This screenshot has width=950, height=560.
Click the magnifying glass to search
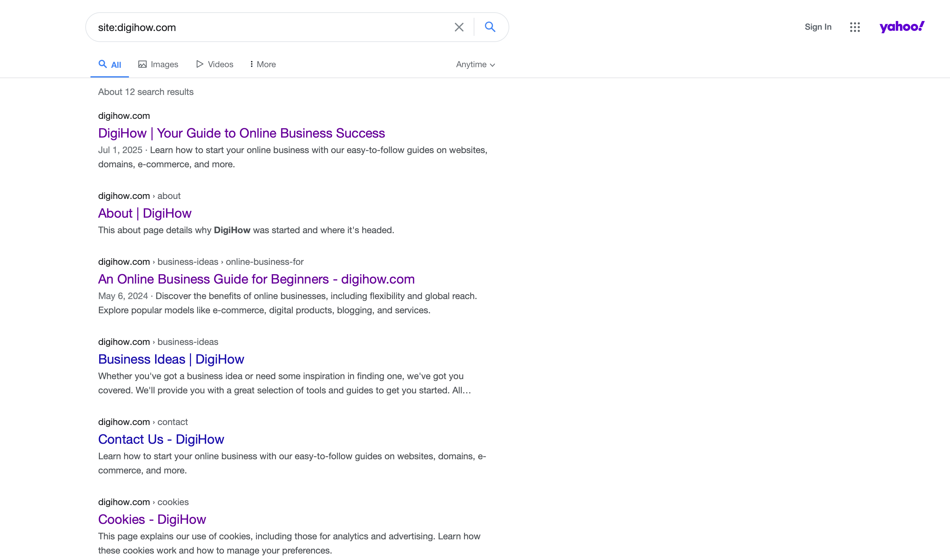click(x=490, y=27)
